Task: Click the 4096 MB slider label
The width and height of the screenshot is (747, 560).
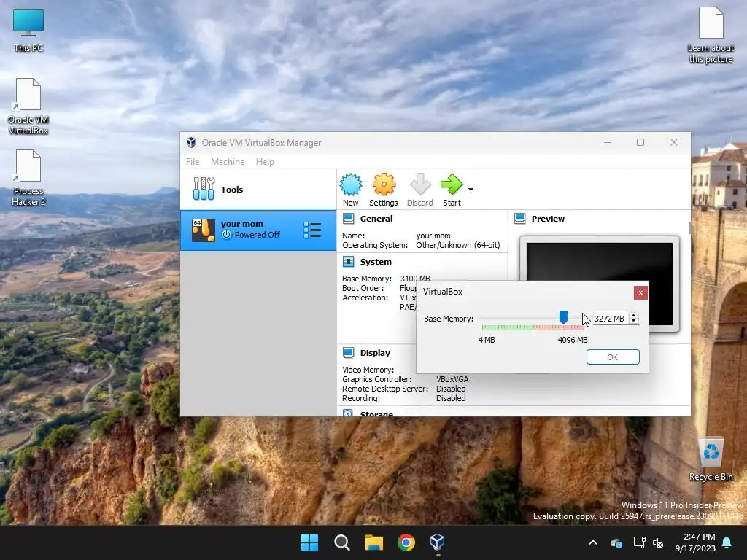Action: point(573,340)
